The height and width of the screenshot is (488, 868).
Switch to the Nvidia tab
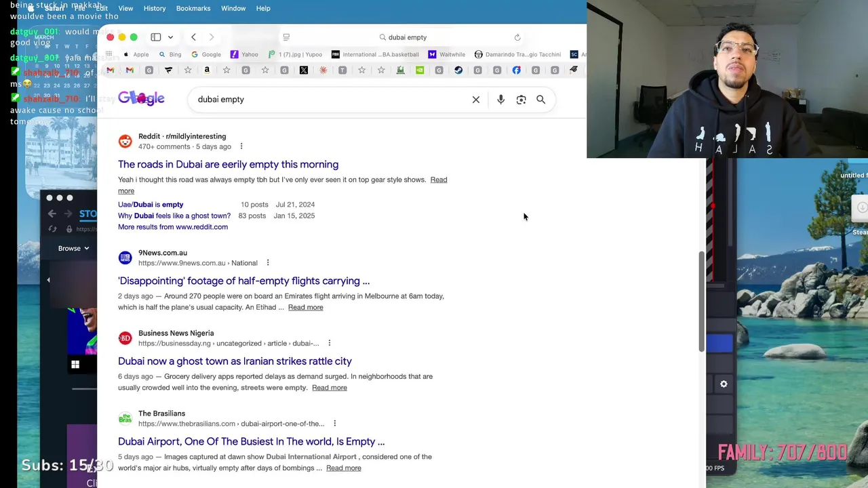(x=420, y=70)
